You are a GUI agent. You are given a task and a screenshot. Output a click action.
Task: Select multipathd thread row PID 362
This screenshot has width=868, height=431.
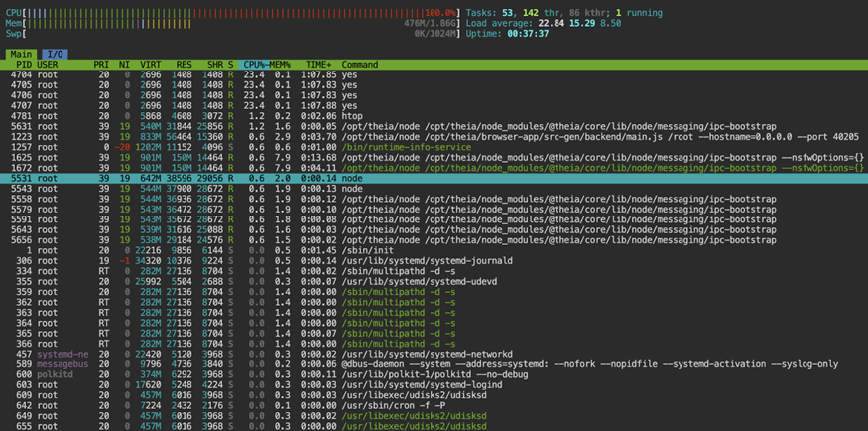[434, 303]
